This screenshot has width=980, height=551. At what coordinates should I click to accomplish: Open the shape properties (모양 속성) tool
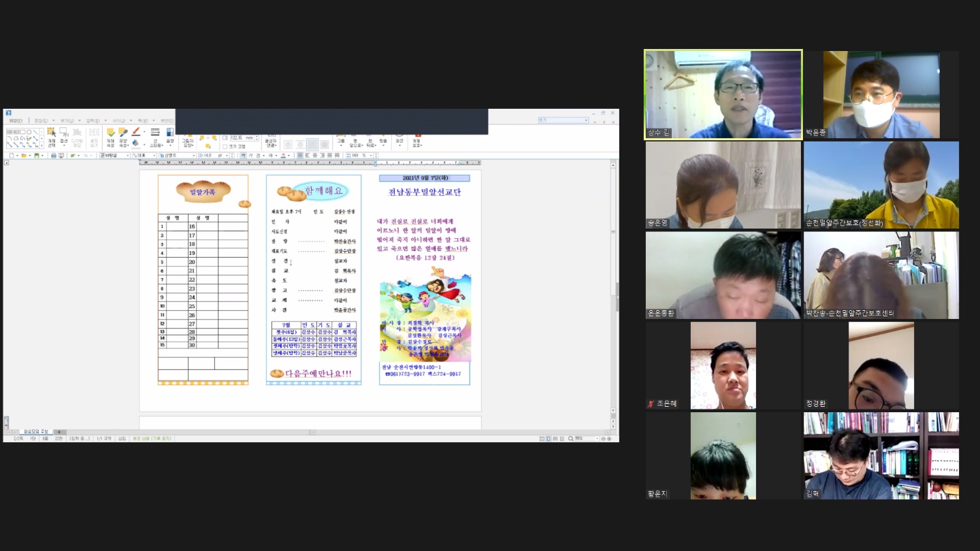(x=123, y=136)
